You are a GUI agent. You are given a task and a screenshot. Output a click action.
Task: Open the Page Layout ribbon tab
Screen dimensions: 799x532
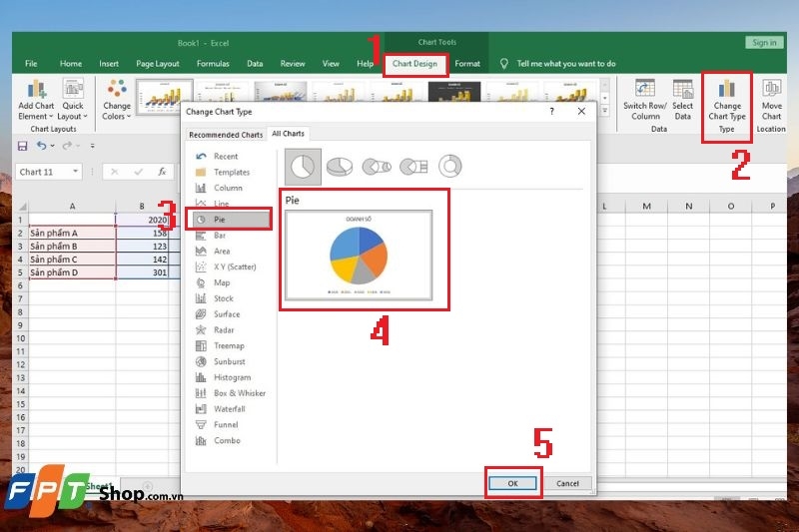158,64
